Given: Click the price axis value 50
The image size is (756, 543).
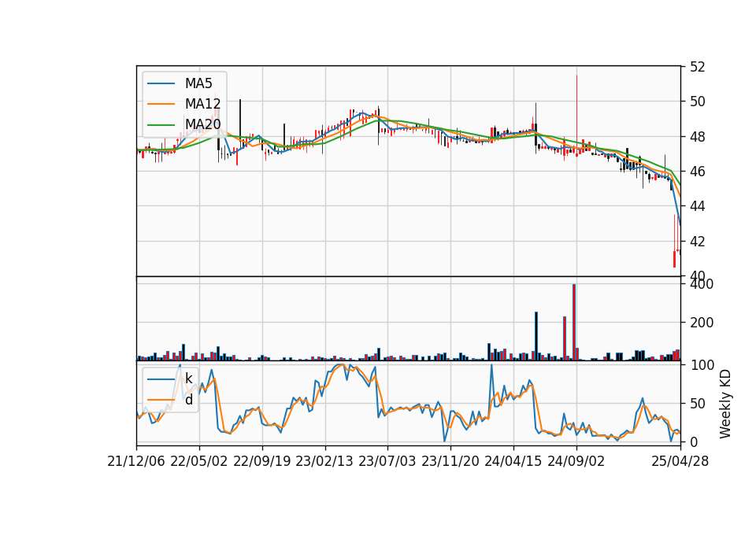Looking at the screenshot, I should 697,102.
